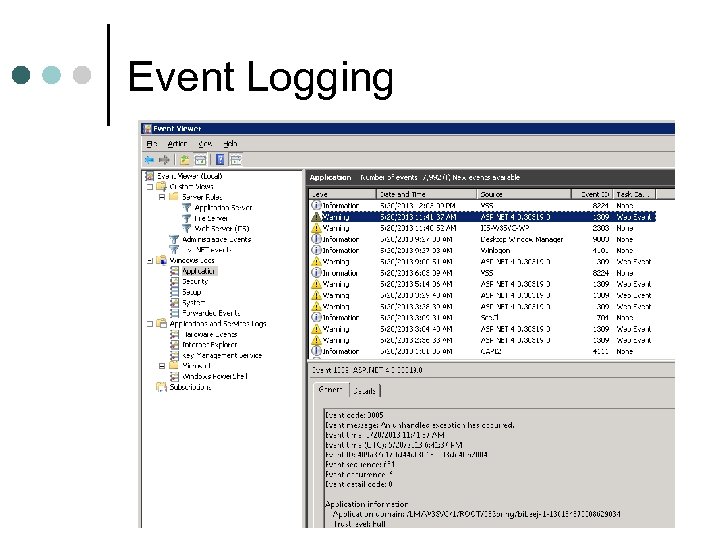Screen dimensions: 720x540
Task: Select the SceCli information event row
Action: (x=482, y=317)
